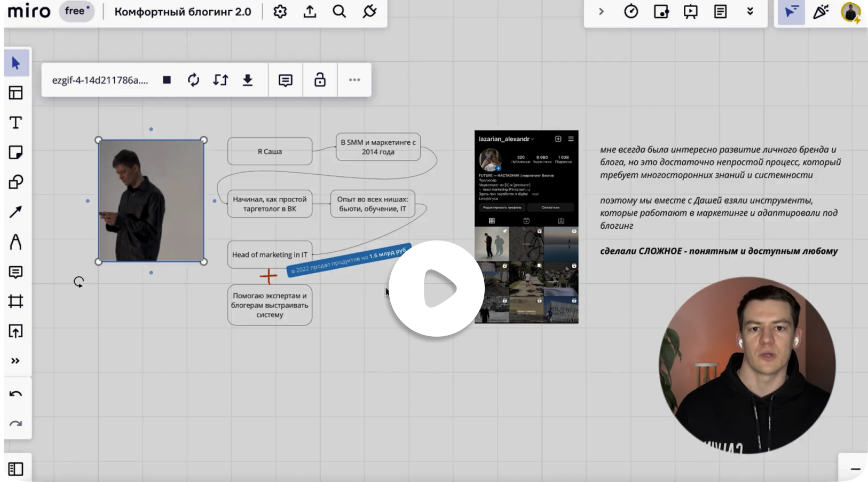Click the circular webcam video of speaker
The height and width of the screenshot is (482, 868).
(x=747, y=366)
